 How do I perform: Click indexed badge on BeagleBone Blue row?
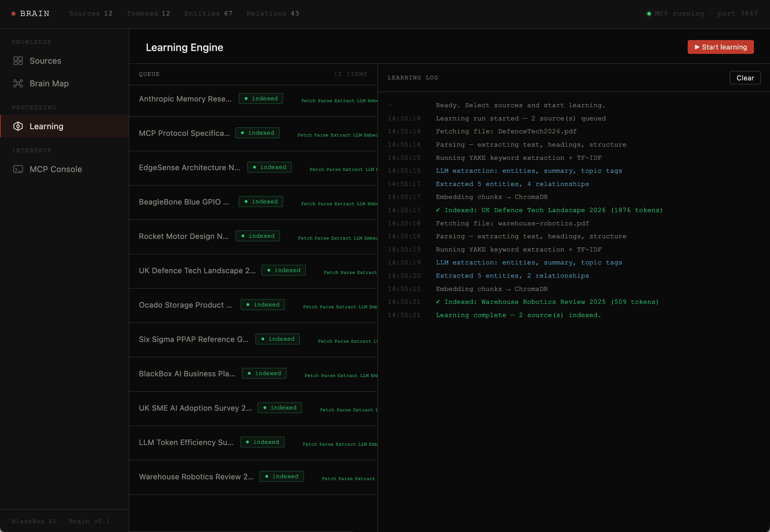261,201
